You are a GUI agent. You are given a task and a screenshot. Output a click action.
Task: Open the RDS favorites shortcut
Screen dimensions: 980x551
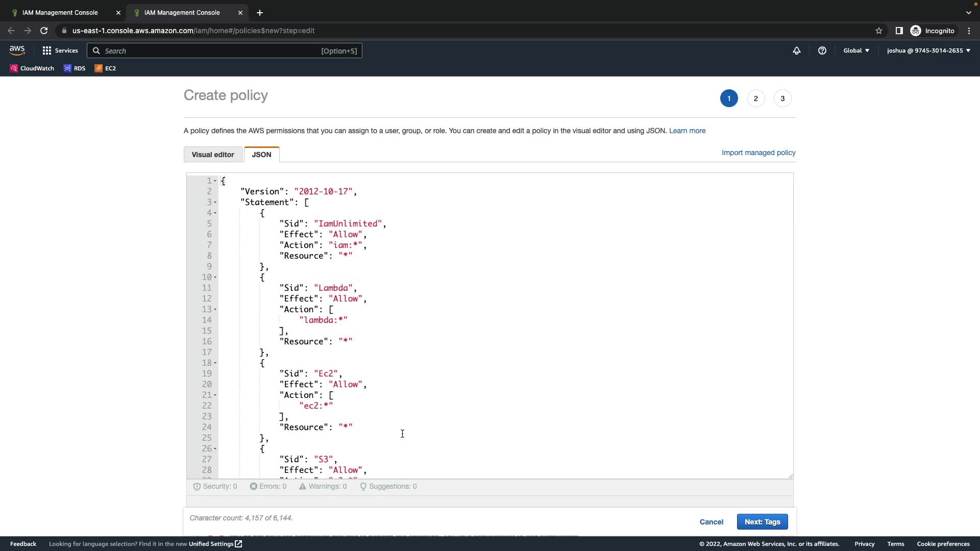point(75,68)
